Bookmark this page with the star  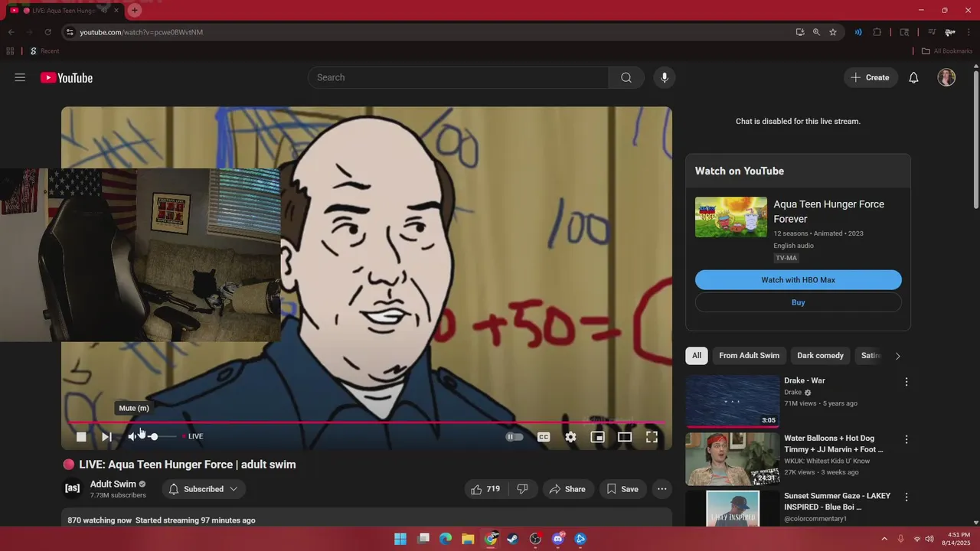[833, 32]
